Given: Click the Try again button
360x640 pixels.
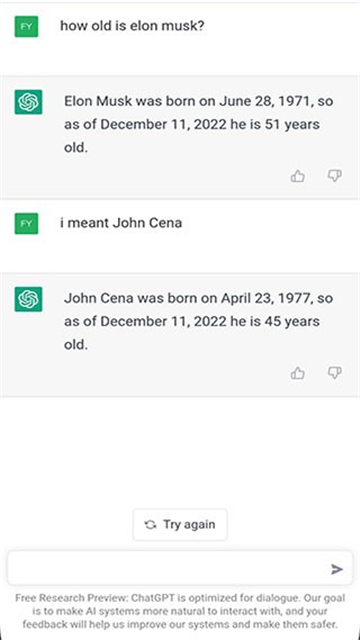Looking at the screenshot, I should [180, 524].
